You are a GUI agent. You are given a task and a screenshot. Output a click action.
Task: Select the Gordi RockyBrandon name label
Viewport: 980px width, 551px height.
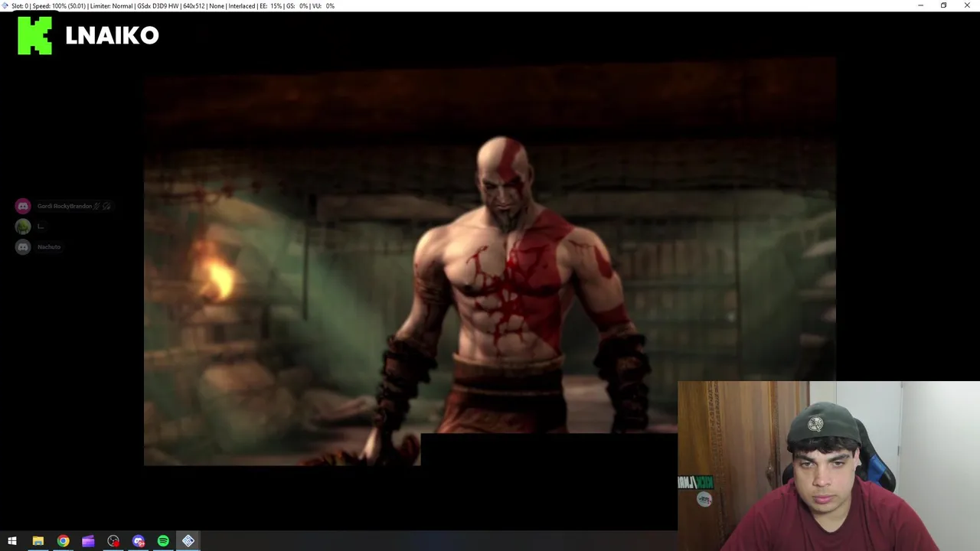coord(64,206)
